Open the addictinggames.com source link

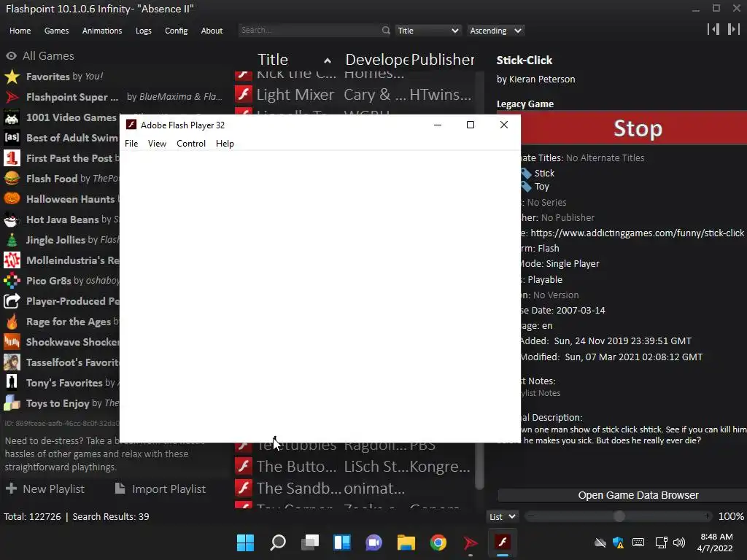pos(637,233)
